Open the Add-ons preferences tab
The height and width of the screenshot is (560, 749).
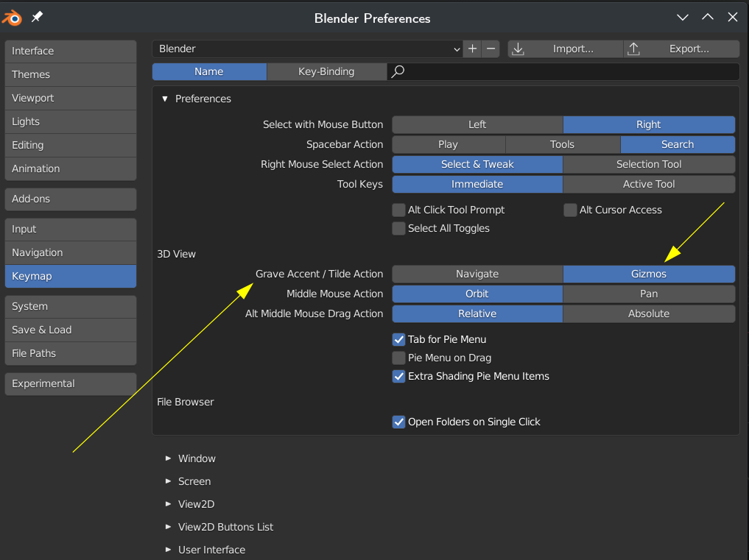click(71, 199)
